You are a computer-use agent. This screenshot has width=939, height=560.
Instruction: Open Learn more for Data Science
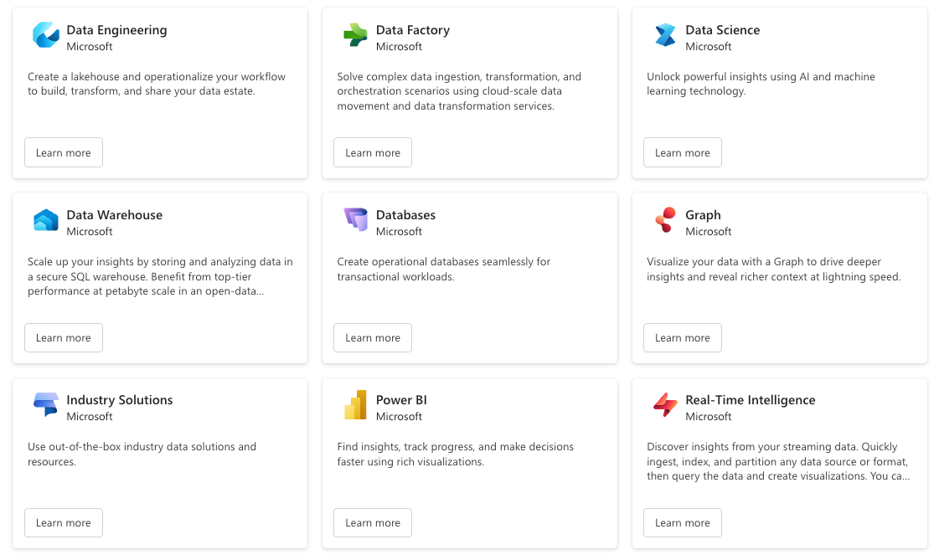pyautogui.click(x=682, y=152)
